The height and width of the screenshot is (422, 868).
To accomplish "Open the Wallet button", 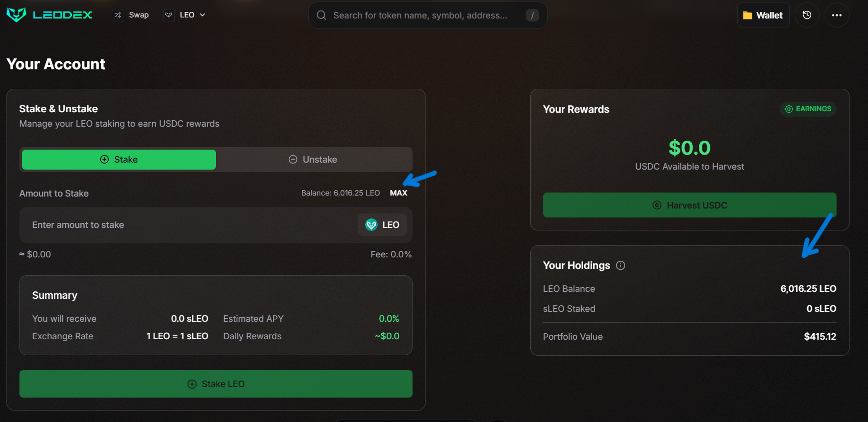I will click(x=763, y=15).
